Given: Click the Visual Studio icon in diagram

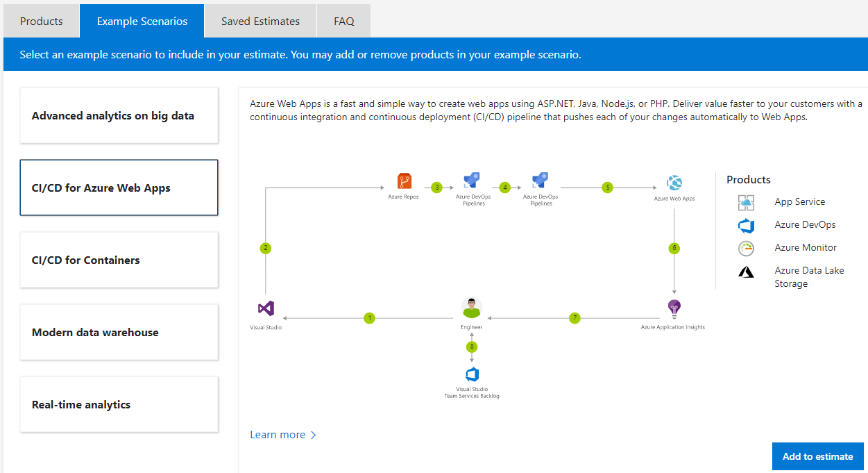Looking at the screenshot, I should 266,308.
